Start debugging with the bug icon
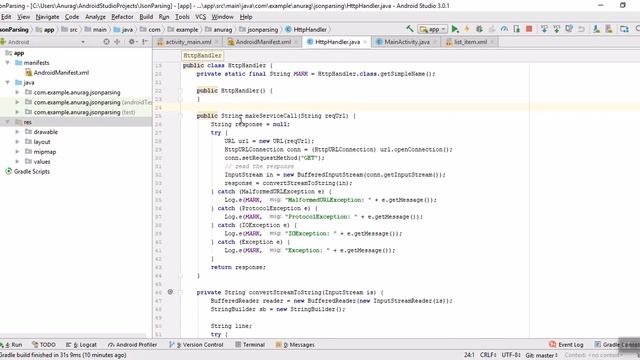640x360 pixels. pyautogui.click(x=479, y=29)
